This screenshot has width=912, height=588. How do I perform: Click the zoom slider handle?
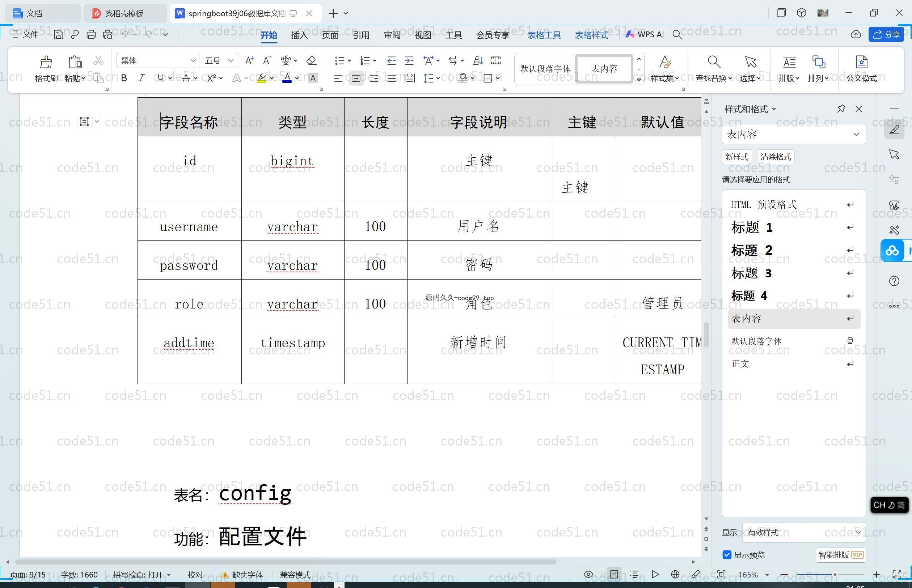(835, 574)
